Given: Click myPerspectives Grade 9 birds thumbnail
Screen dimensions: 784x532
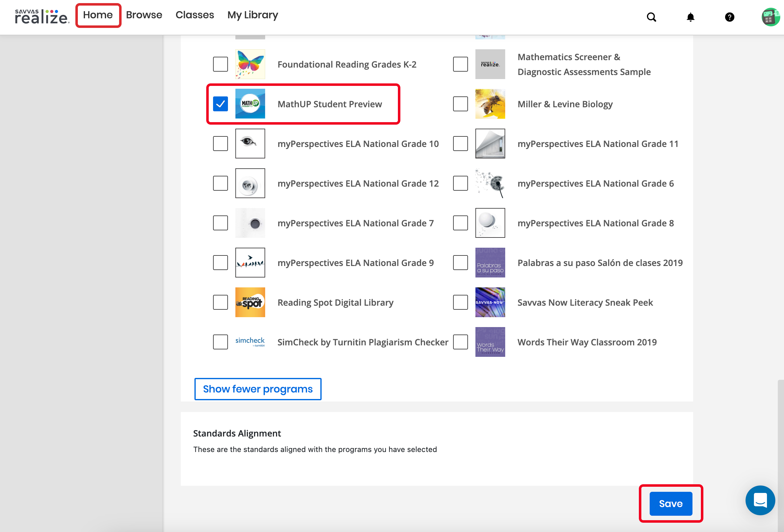Looking at the screenshot, I should (250, 263).
